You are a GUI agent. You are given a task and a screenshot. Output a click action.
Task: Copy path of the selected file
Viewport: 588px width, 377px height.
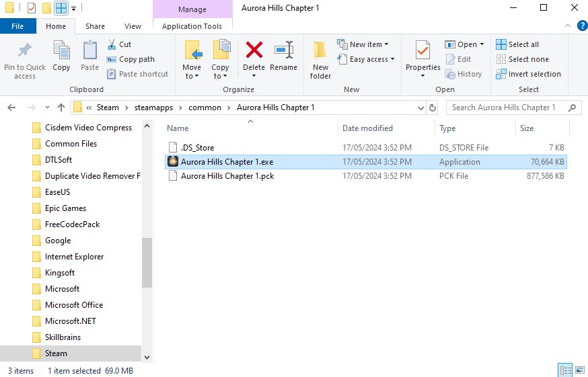coord(131,59)
